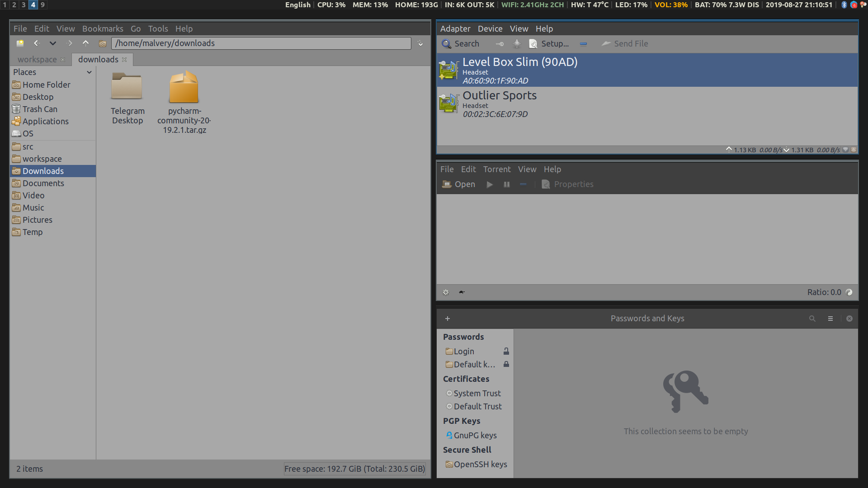Open the Device menu in Bluetooth manager

[490, 28]
